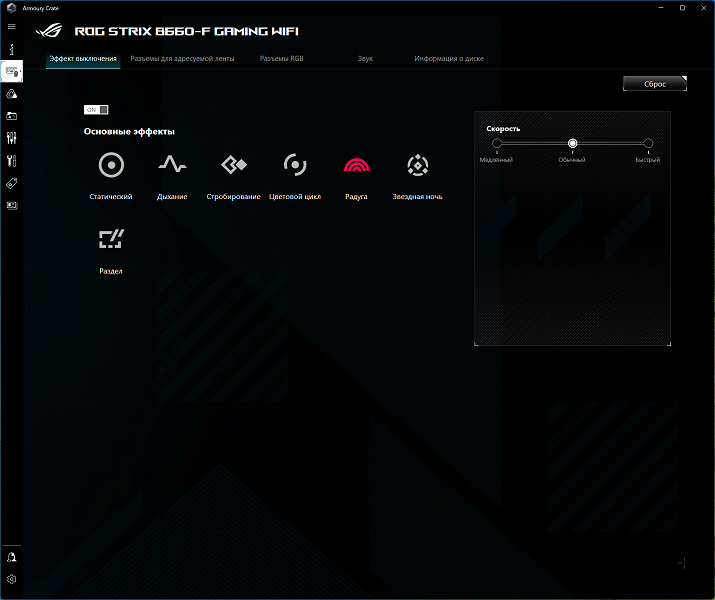The height and width of the screenshot is (600, 715).
Task: Open Scenario Profiles sliders icon in sidebar
Action: [11, 138]
